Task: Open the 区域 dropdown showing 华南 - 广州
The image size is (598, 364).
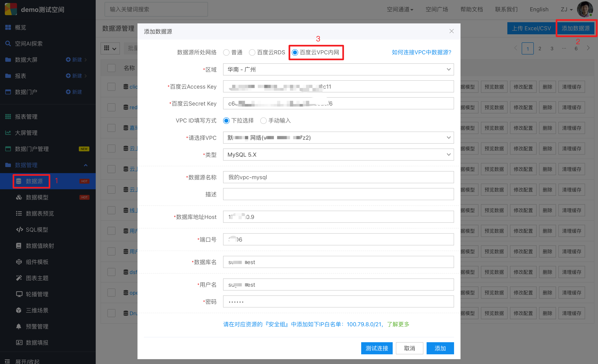Action: click(338, 70)
